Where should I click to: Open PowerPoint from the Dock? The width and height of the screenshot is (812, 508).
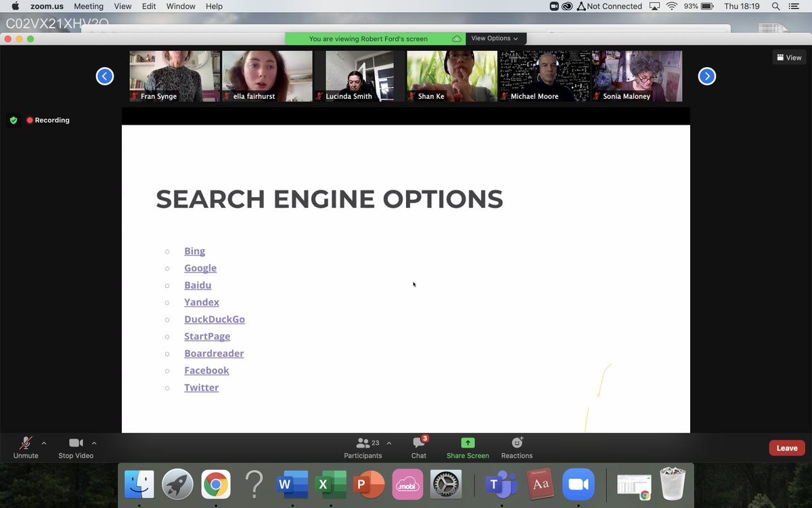tap(369, 485)
